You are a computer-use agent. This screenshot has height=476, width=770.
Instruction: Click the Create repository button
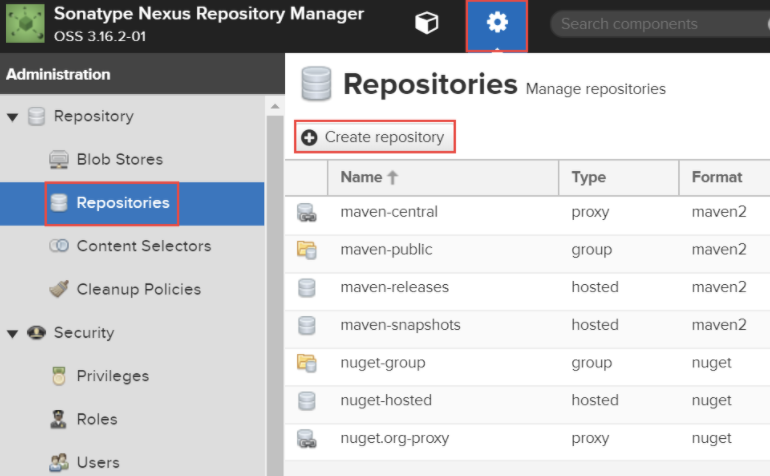coord(375,137)
